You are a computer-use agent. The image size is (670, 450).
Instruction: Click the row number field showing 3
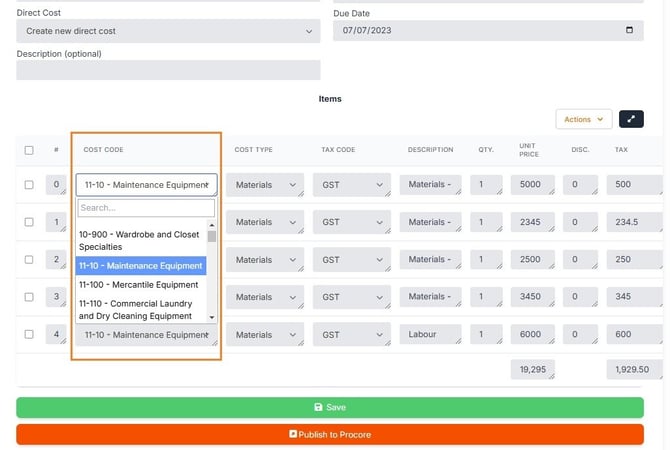tap(56, 297)
